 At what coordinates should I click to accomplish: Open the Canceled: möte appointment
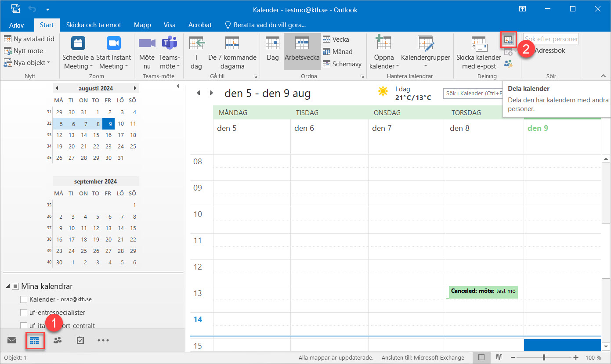[x=482, y=292]
